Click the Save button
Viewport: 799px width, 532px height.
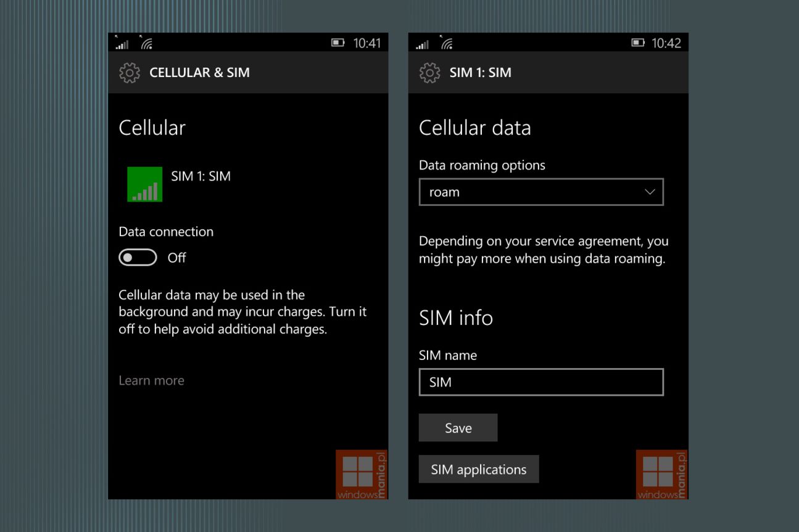pos(458,428)
